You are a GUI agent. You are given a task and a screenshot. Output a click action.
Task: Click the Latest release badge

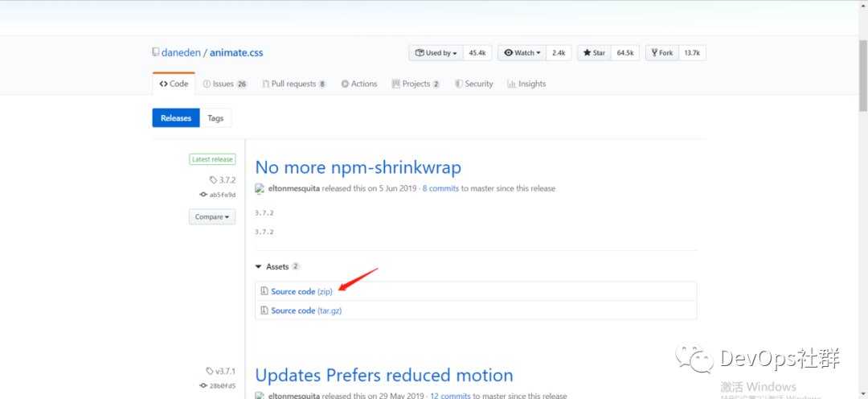click(212, 159)
